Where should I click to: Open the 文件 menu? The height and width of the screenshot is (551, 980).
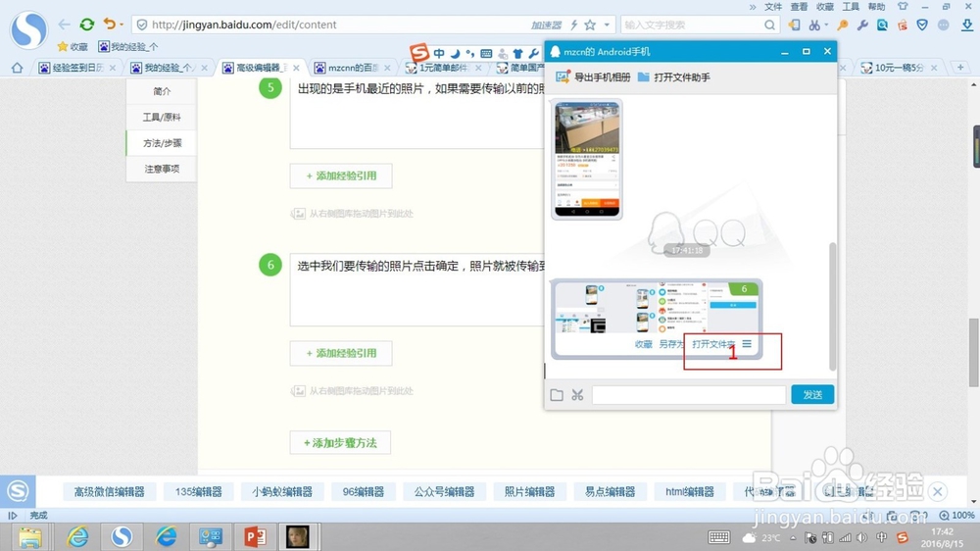[773, 6]
